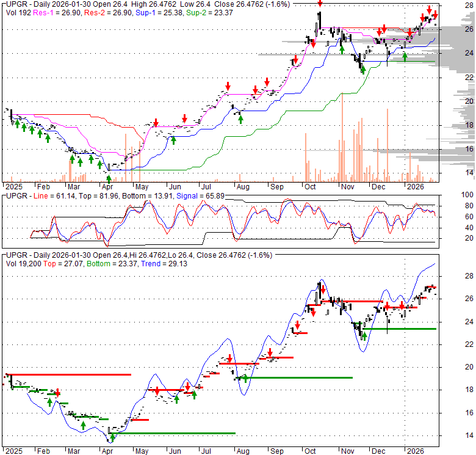Click the green up arrow at the April low in the top chart
Viewport: 476px width, 455px height.
pyautogui.click(x=109, y=178)
